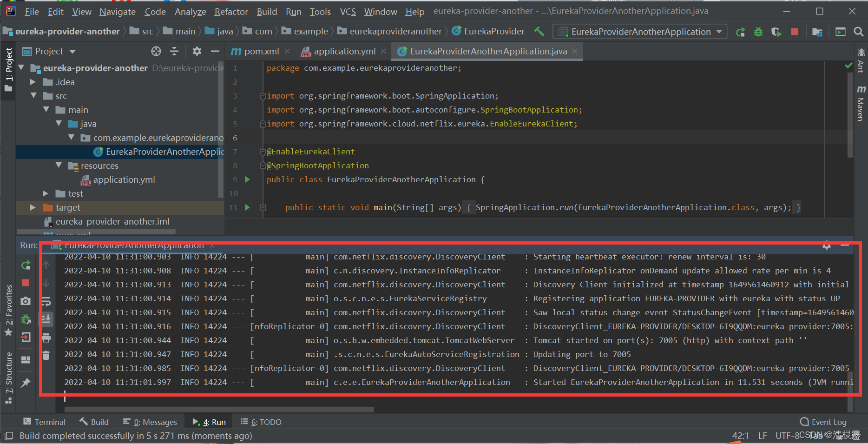Rerun the application in the Run panel
This screenshot has height=444, width=868.
tap(26, 265)
